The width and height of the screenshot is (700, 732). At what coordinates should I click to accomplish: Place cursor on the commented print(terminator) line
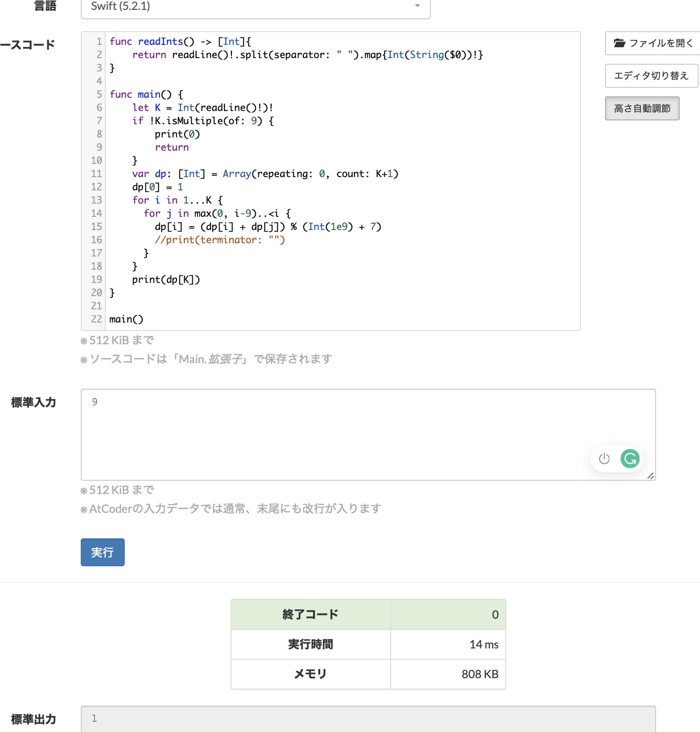(x=220, y=240)
